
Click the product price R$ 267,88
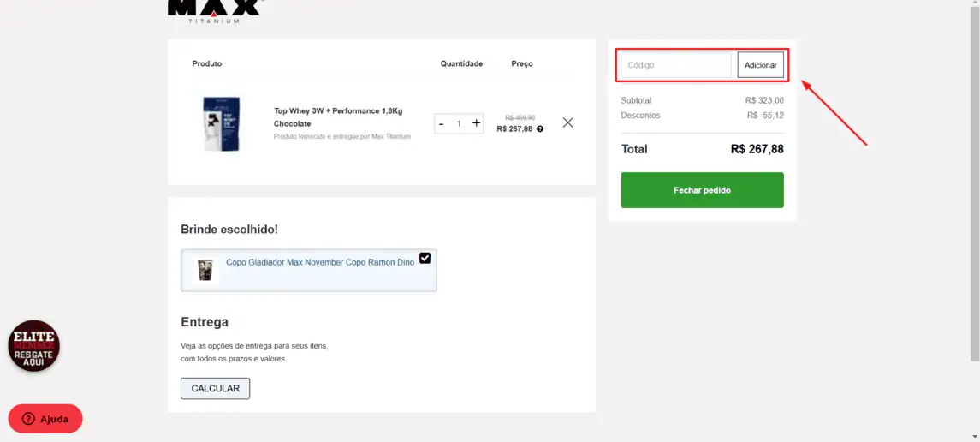pyautogui.click(x=514, y=128)
